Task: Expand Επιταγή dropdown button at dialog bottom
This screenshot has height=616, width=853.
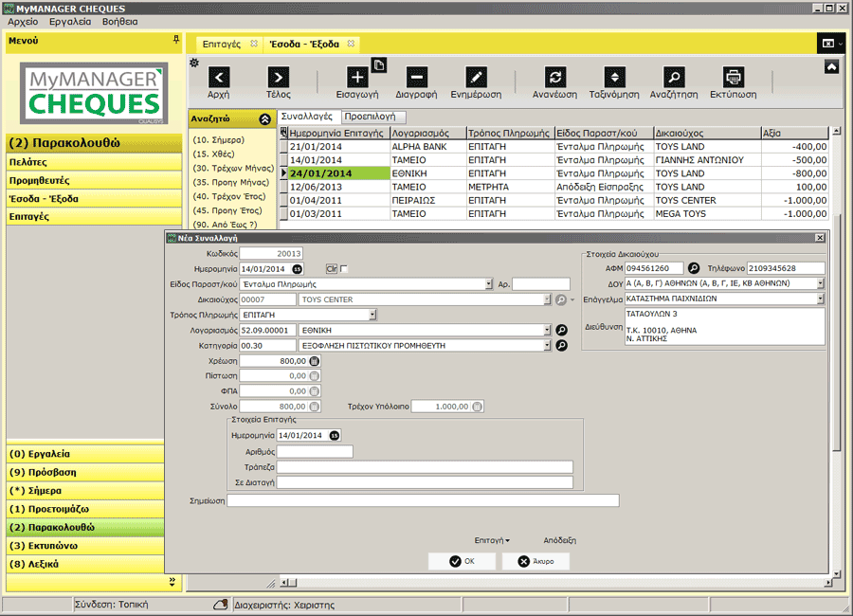Action: click(x=492, y=540)
